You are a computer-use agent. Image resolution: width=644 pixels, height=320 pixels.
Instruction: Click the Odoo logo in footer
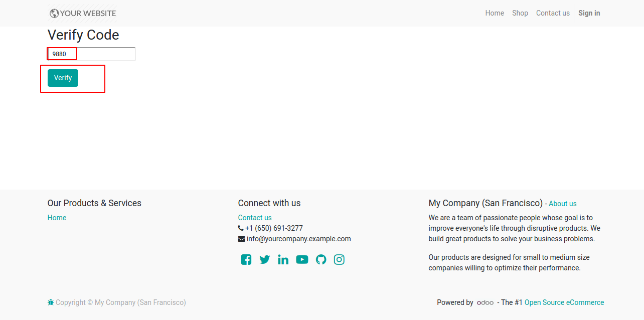(x=485, y=302)
